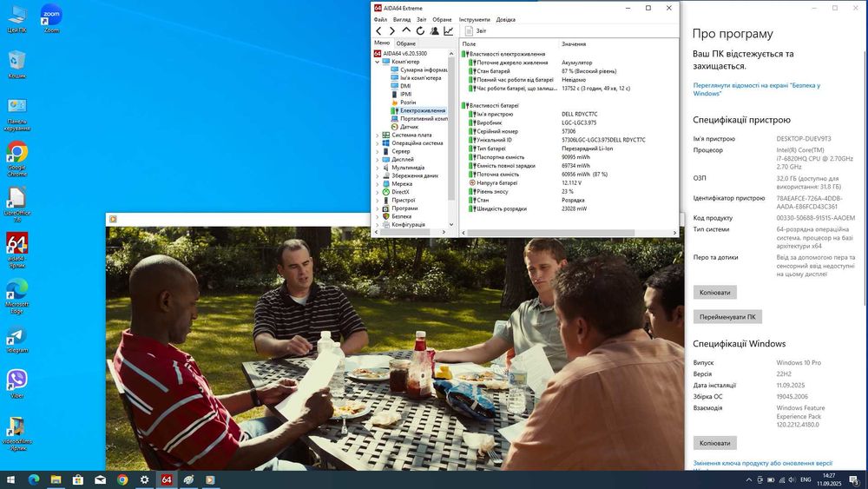Select the DMI tree item

[401, 86]
